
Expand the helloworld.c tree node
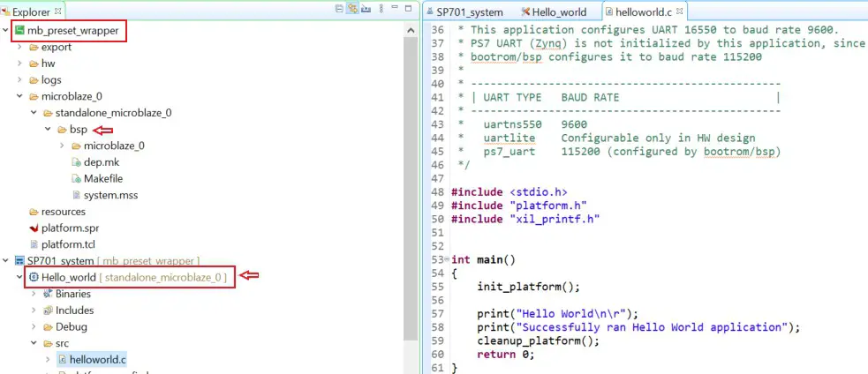click(x=48, y=360)
